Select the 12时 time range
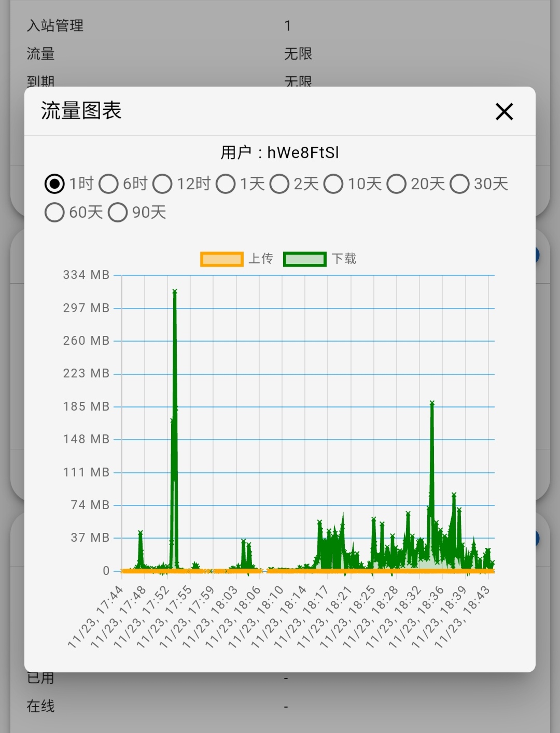Image resolution: width=560 pixels, height=733 pixels. click(x=162, y=184)
